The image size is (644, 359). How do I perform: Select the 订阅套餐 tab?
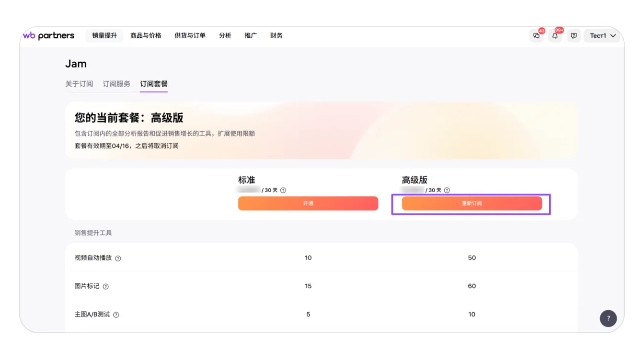point(154,84)
